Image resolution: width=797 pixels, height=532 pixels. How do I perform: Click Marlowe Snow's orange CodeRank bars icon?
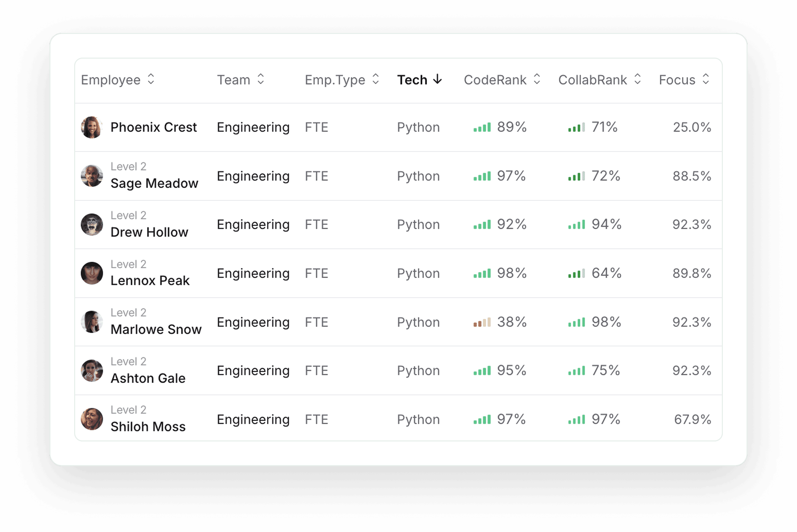(x=482, y=322)
